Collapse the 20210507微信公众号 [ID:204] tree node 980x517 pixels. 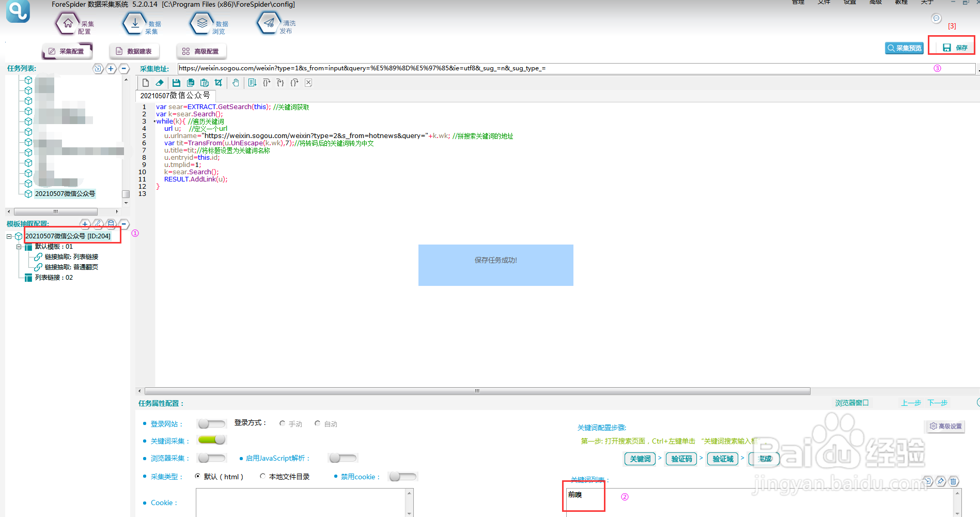pos(9,236)
